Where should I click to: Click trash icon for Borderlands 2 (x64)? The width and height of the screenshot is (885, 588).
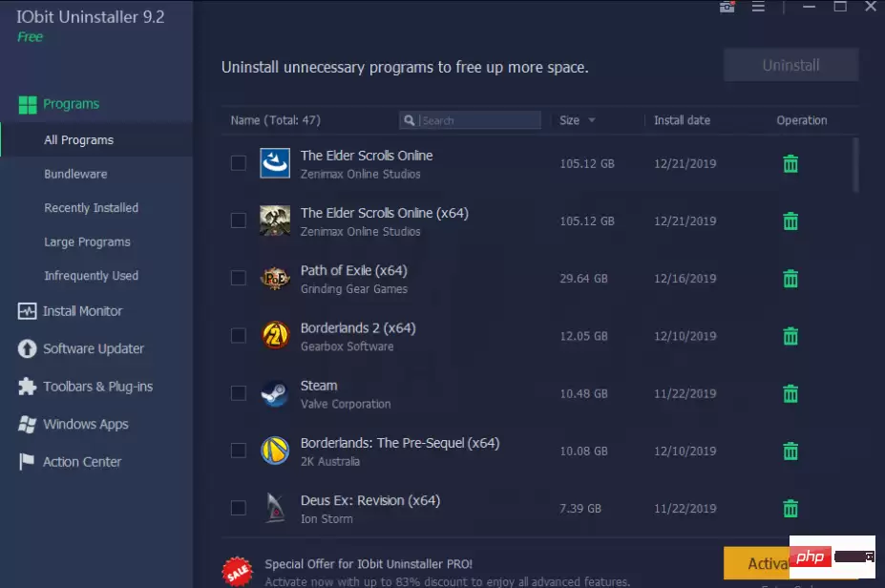point(790,336)
